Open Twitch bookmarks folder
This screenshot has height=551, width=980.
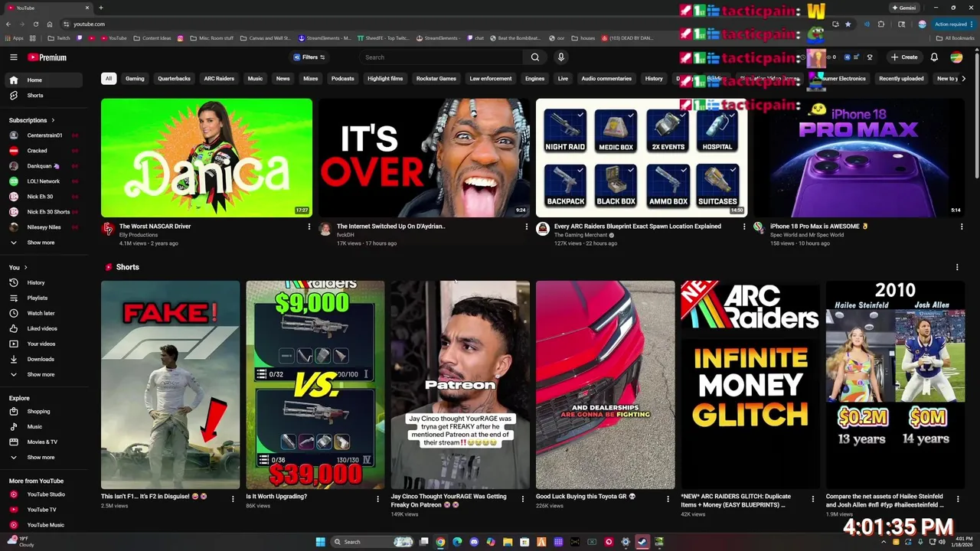click(x=58, y=38)
